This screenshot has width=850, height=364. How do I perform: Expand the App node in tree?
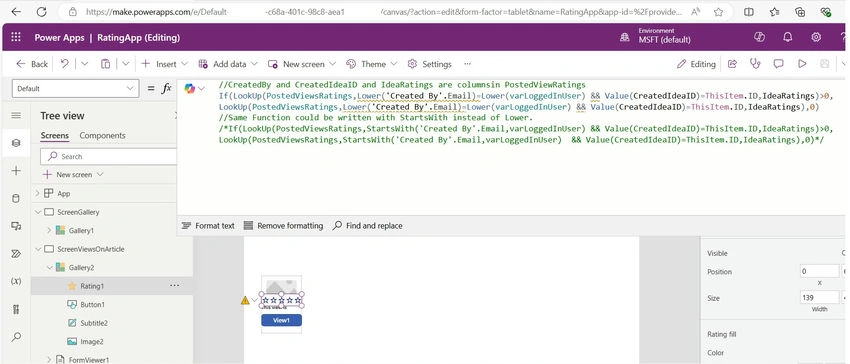(x=37, y=193)
